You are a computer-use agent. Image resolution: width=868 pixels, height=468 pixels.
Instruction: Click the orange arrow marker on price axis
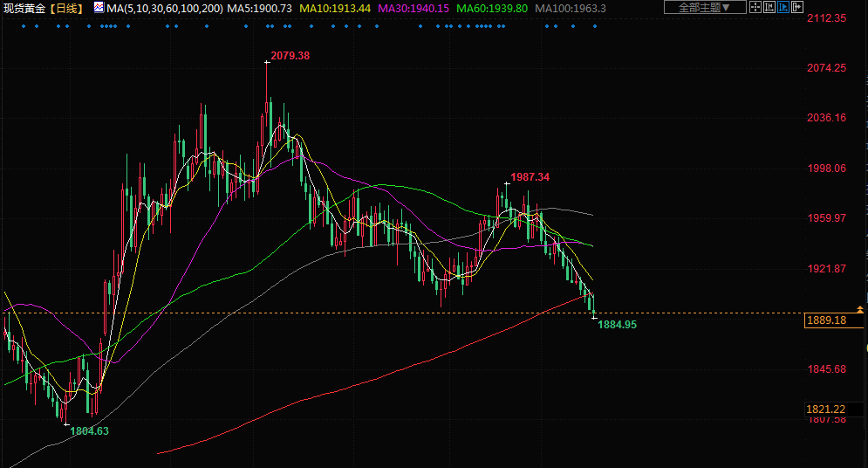tap(861, 309)
